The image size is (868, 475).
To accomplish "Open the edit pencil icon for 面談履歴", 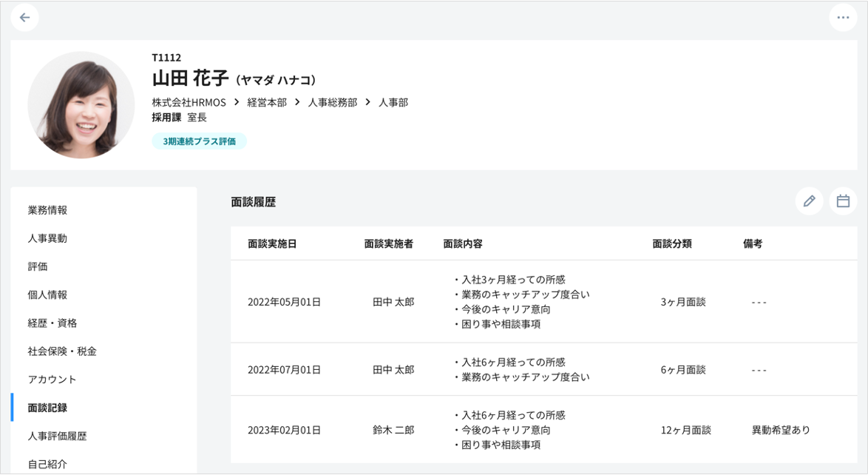I will (810, 201).
